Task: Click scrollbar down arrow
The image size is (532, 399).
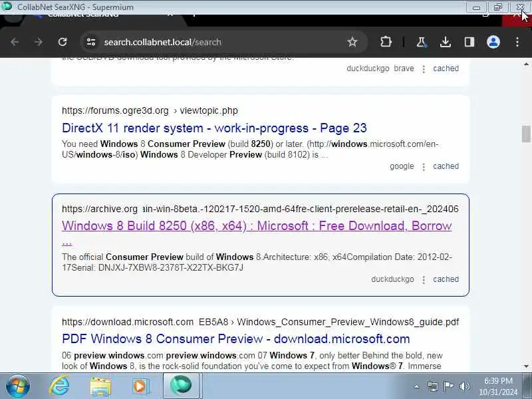Action: pyautogui.click(x=526, y=366)
